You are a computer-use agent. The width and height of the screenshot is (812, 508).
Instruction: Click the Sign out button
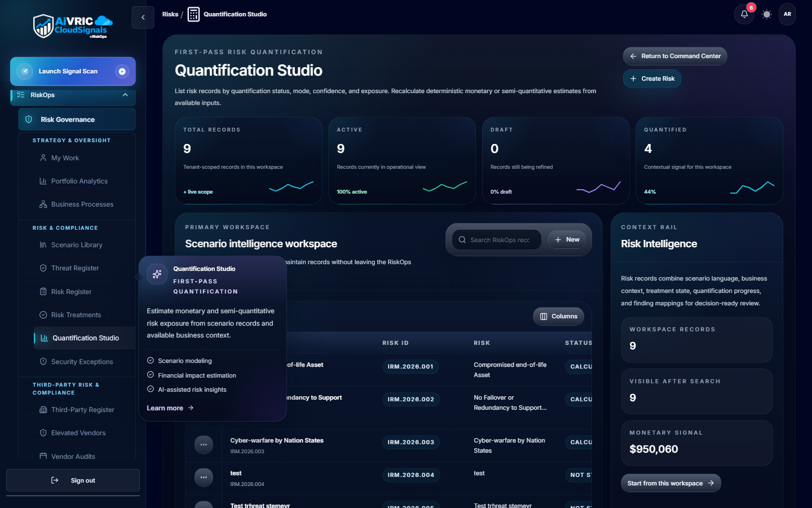[73, 480]
